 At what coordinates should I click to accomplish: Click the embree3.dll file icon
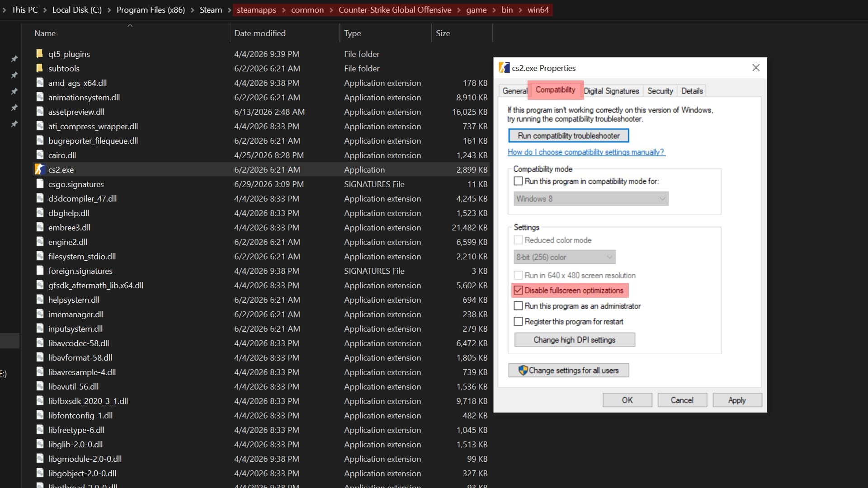click(x=40, y=227)
